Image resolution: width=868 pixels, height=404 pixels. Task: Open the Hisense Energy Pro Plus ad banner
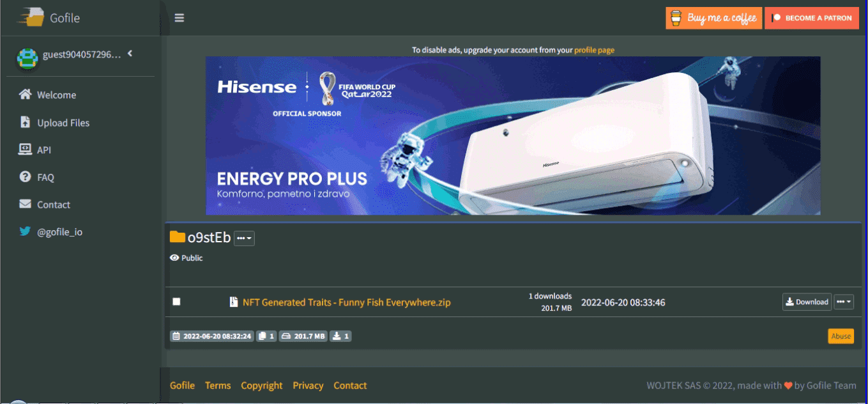pos(513,136)
